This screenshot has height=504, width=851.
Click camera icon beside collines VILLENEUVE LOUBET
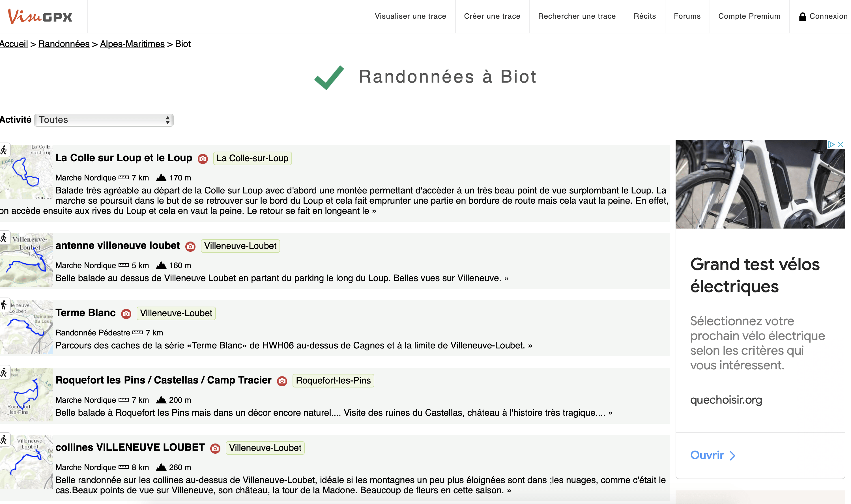coord(215,448)
